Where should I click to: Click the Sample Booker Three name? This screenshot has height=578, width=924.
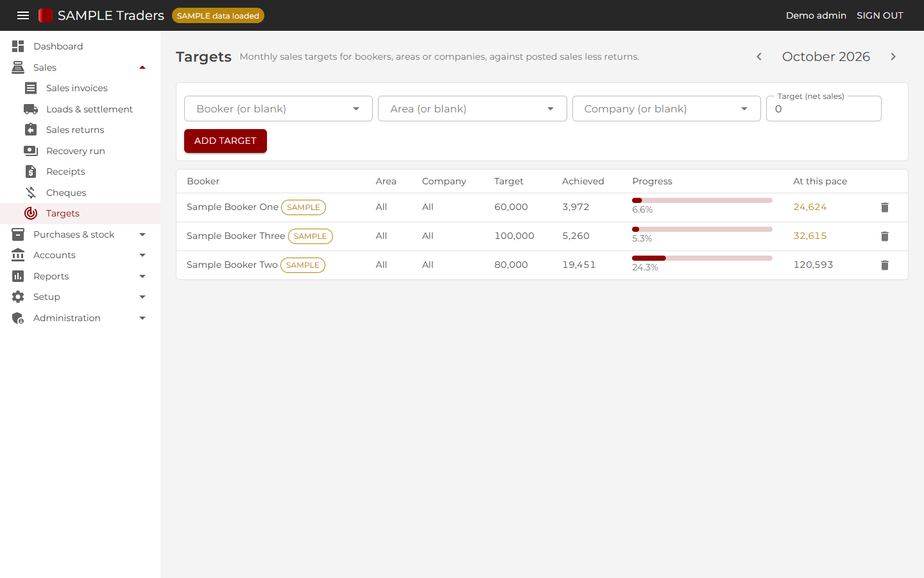(235, 236)
